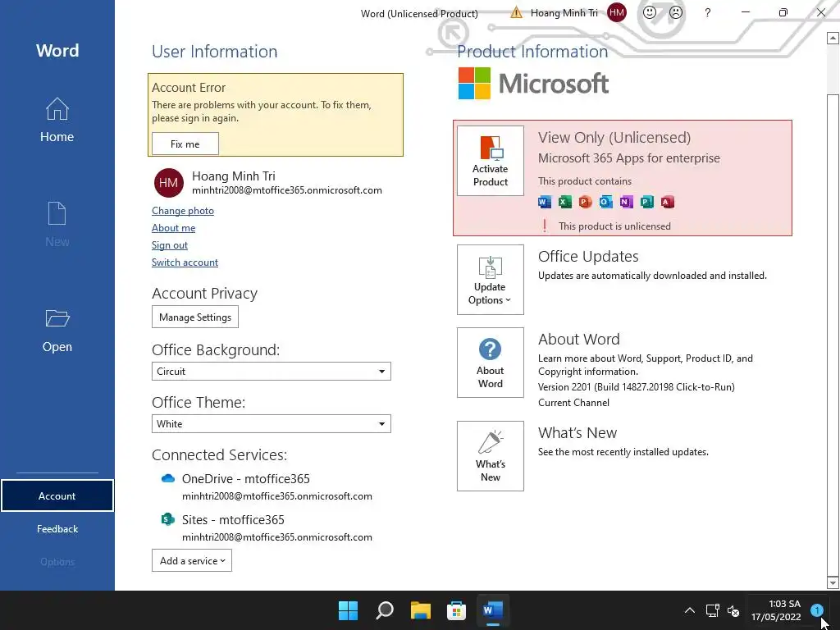Open the About Word dialog
The width and height of the screenshot is (840, 630).
[491, 363]
